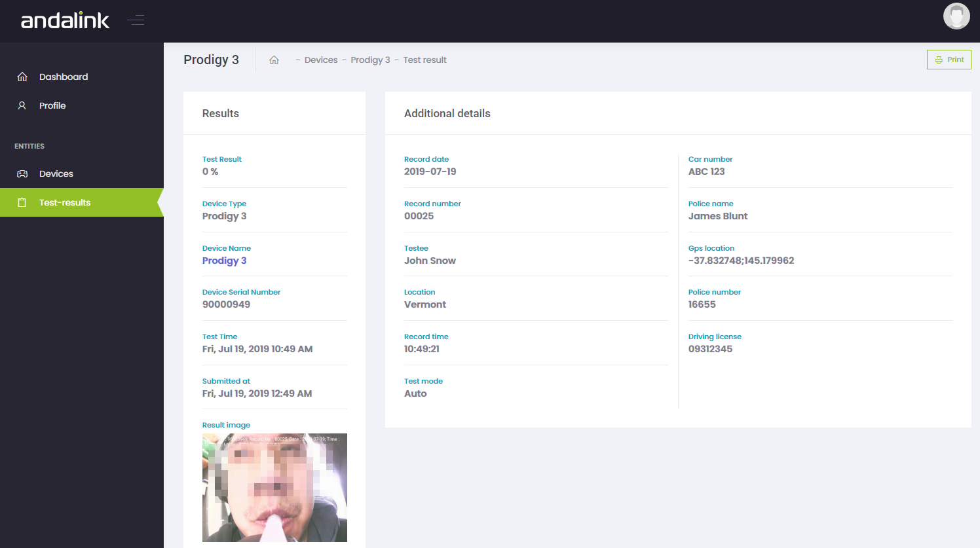
Task: Click Test result breadcrumb item
Action: 424,60
